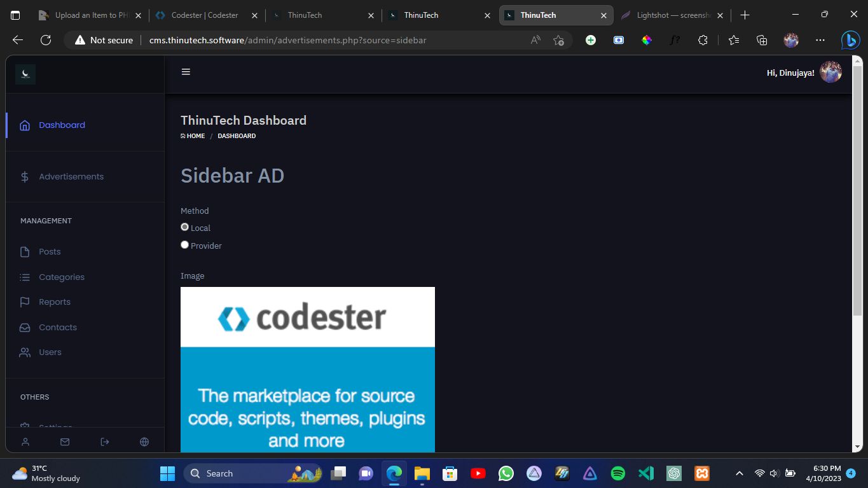Click the HOME breadcrumb link
Screen dimensions: 868x488
(x=193, y=136)
